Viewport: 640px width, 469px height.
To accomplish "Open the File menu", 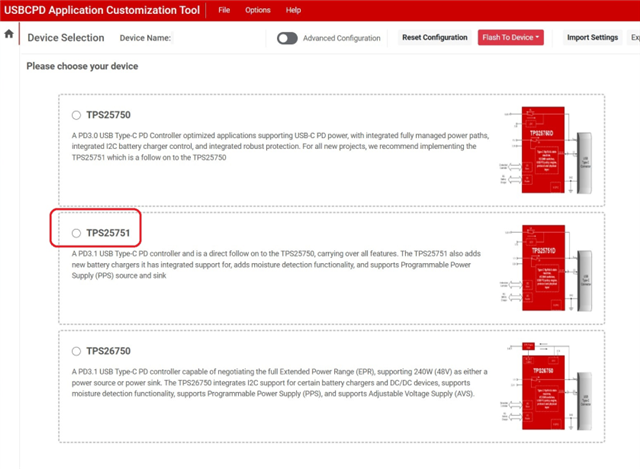I will 224,10.
